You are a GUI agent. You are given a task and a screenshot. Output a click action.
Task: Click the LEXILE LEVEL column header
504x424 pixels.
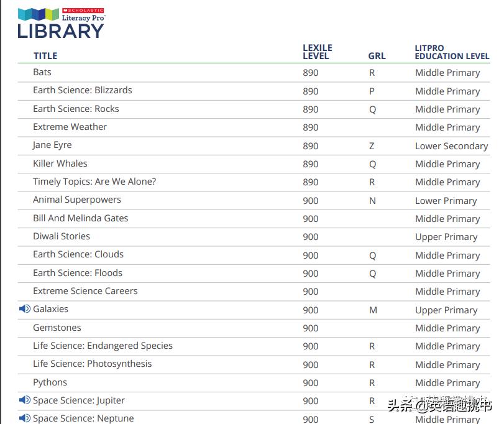(317, 52)
